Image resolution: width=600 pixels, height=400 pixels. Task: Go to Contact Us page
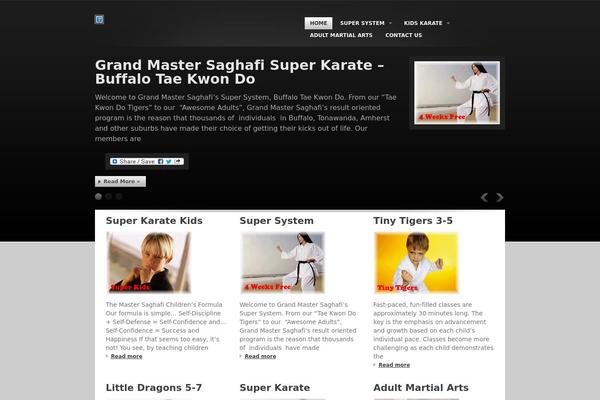(x=404, y=35)
